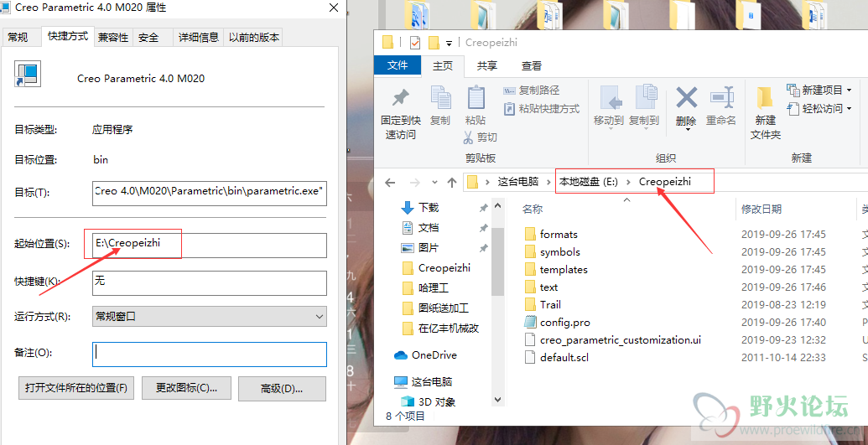Click Move to (移动到) in ribbon

[x=608, y=106]
